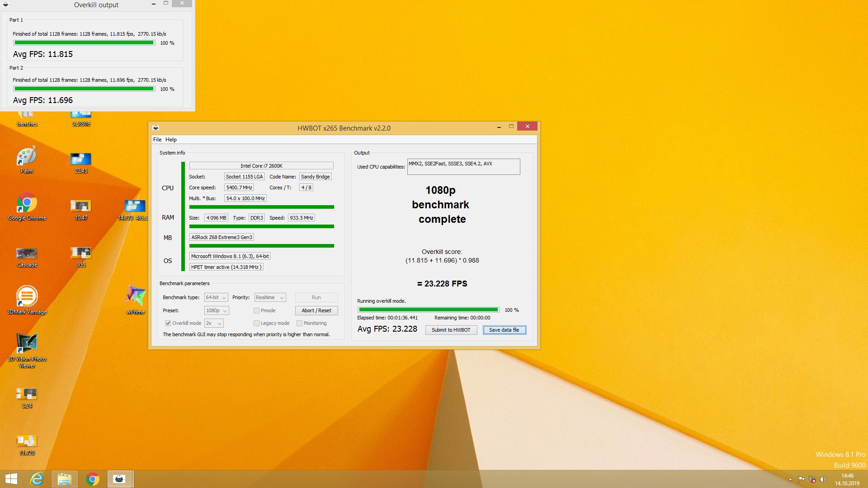
Task: Click HPET timer active field
Action: [226, 267]
